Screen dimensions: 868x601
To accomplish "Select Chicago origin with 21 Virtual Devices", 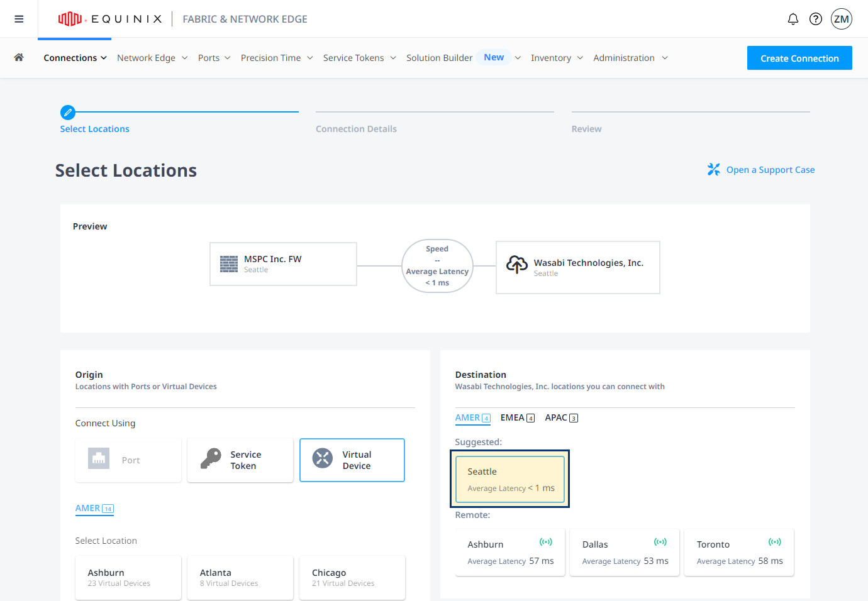I will [x=352, y=578].
